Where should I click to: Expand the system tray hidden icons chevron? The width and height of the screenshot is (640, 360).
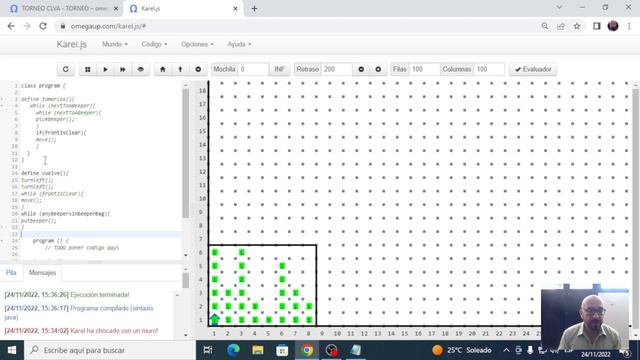point(506,350)
